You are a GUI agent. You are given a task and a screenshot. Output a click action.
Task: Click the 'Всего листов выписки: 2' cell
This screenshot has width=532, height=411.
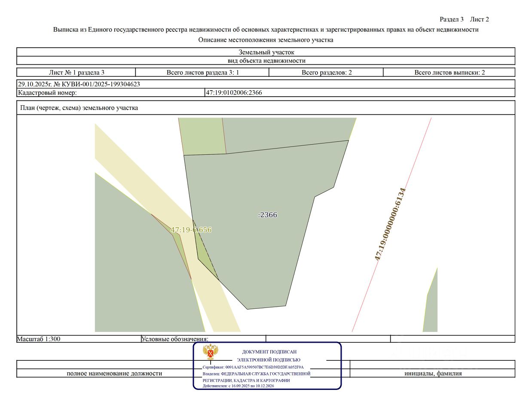pos(449,72)
